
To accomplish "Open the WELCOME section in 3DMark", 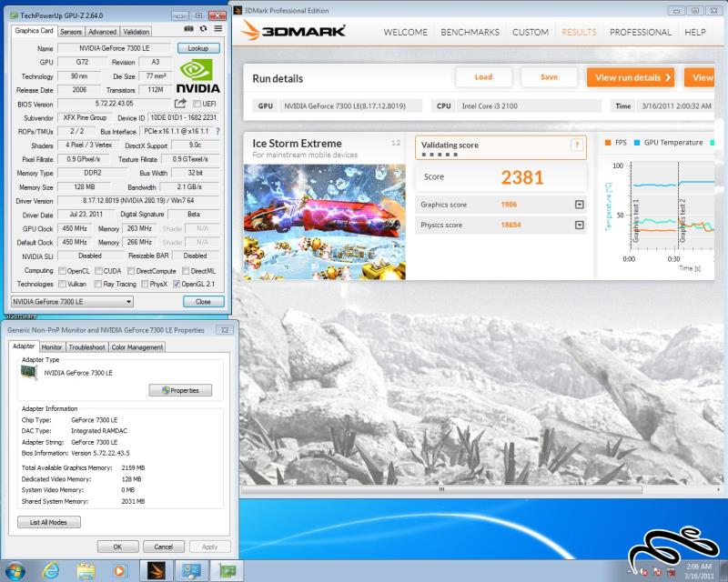I will click(x=405, y=32).
